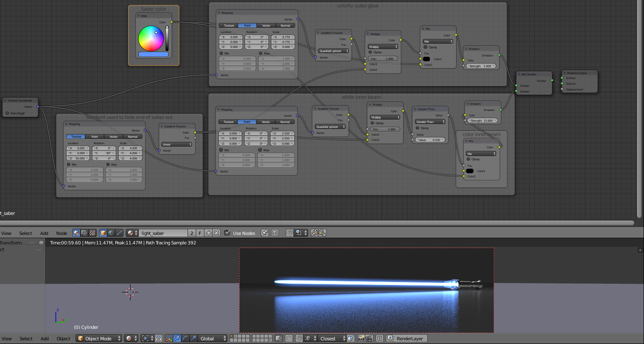Open material browse sphere icon
Image resolution: width=644 pixels, height=344 pixels.
click(132, 233)
